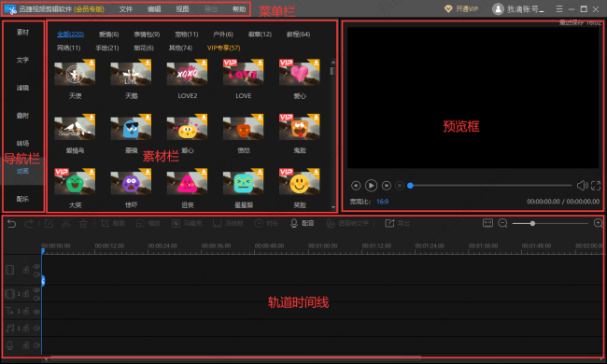Screen dimensions: 607x364
Task: Click the 开通VIP button
Action: (461, 8)
